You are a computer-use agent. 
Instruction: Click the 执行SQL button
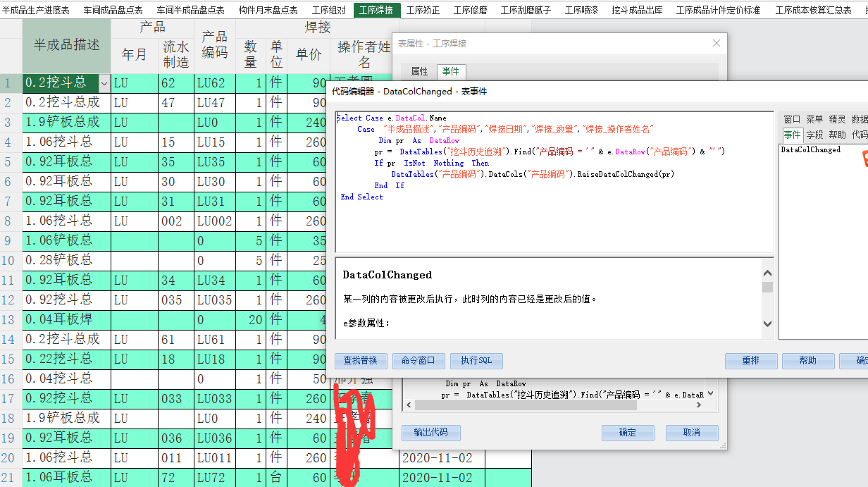[x=476, y=361]
